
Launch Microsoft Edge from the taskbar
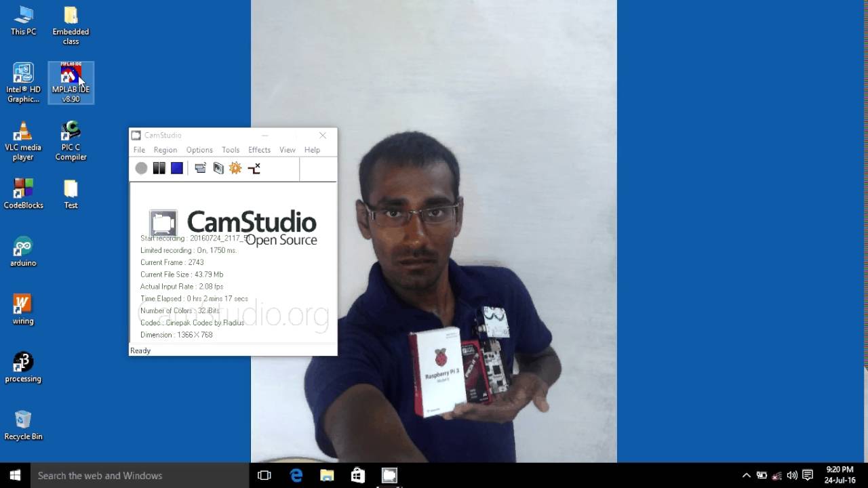coord(296,475)
